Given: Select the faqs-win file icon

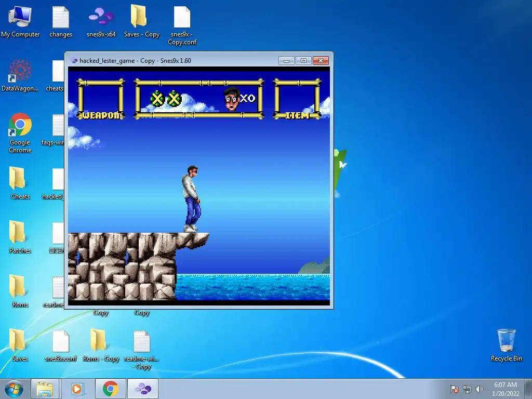Looking at the screenshot, I should (54, 130).
